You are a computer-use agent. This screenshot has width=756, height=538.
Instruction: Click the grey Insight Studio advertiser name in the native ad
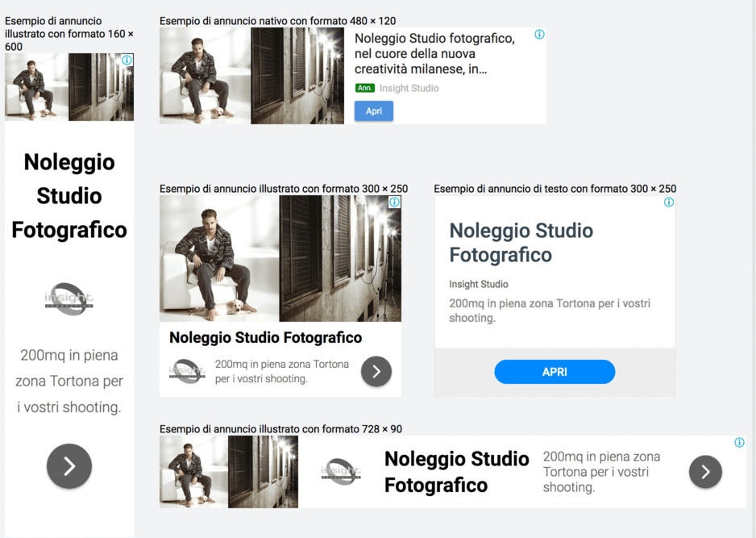409,88
